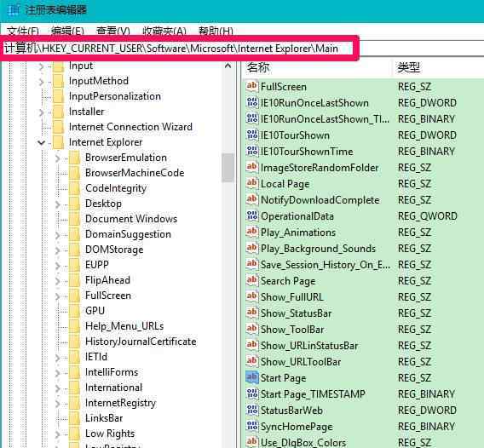Expand the Low Rights subkey
Image resolution: width=484 pixels, height=448 pixels.
[x=57, y=434]
